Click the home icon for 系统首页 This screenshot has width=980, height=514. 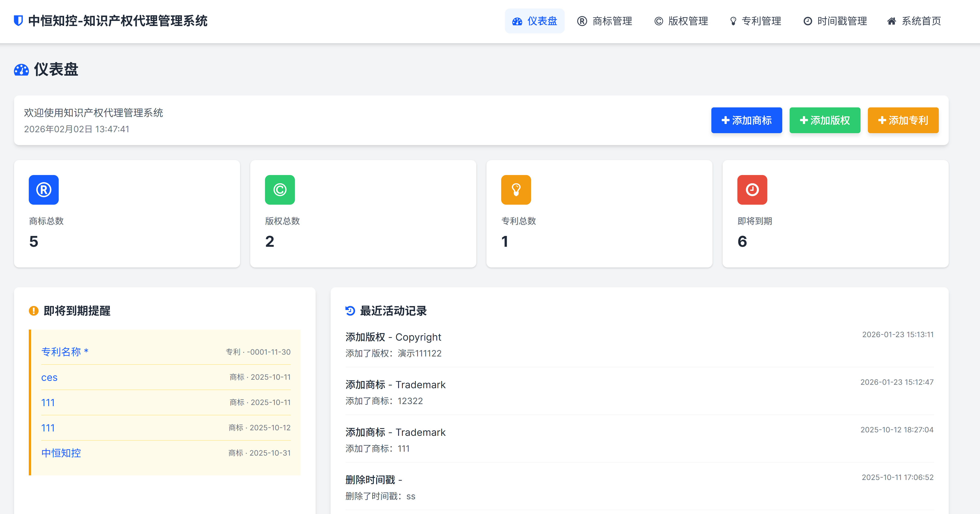pyautogui.click(x=892, y=22)
